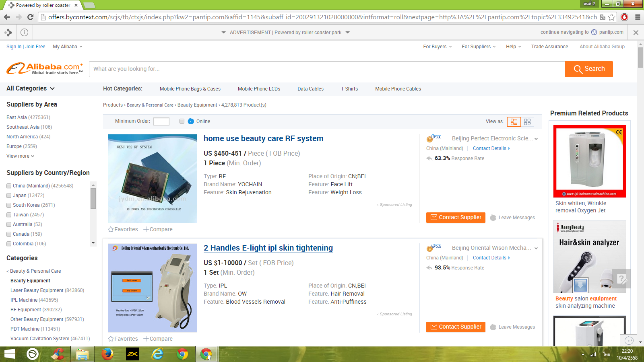Click the puzzle-piece icon in the advertisement bar
Screen dimensions: 644x362
pos(8,32)
